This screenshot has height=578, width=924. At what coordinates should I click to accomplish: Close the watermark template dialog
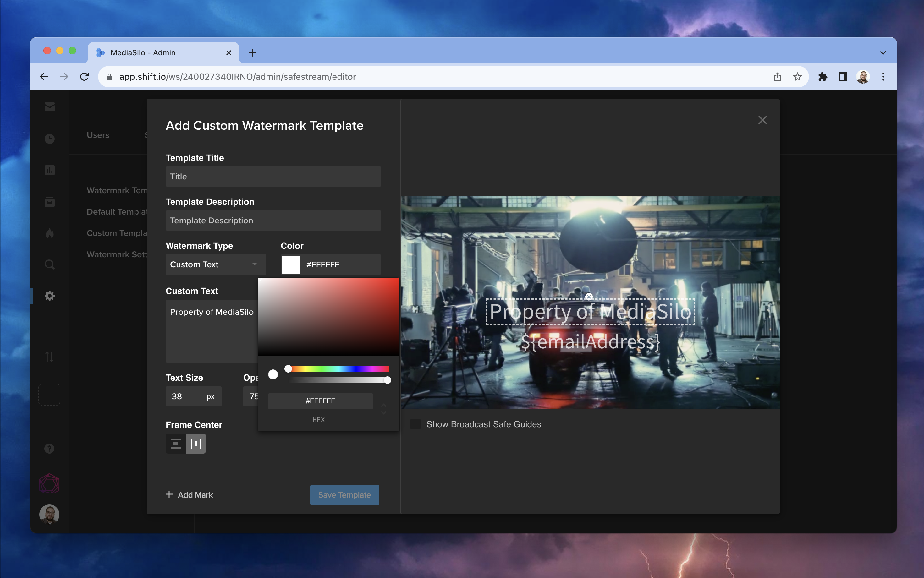762,120
